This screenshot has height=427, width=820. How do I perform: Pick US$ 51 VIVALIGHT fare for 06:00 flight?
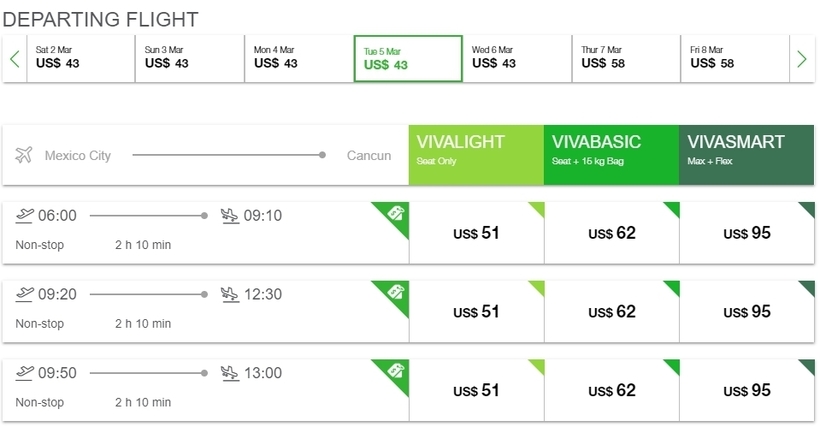pos(476,233)
